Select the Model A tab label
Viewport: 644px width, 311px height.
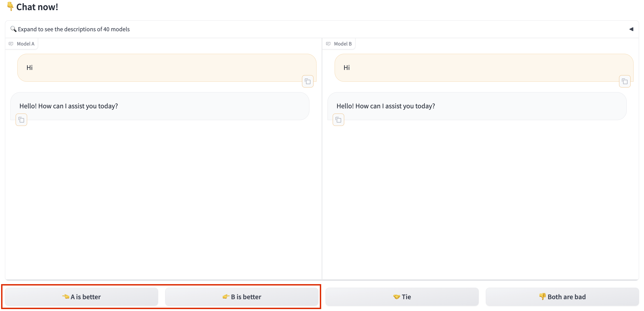coord(25,44)
